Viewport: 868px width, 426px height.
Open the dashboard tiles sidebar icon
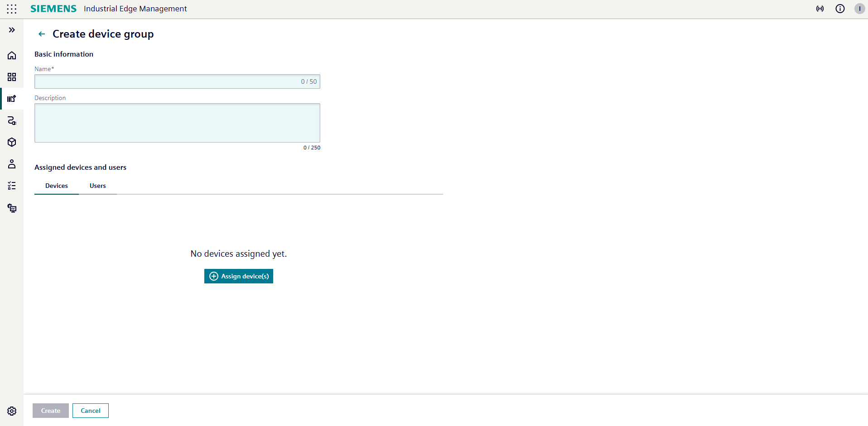point(12,77)
